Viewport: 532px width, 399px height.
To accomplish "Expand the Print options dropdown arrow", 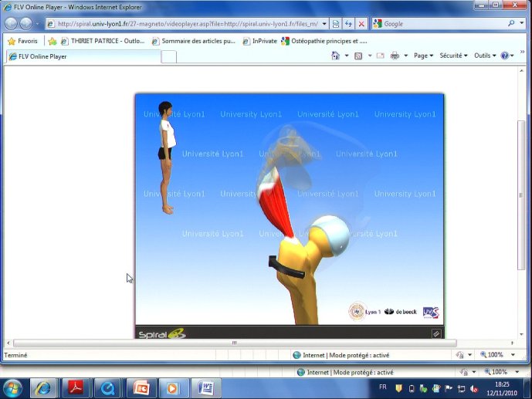I will (405, 56).
